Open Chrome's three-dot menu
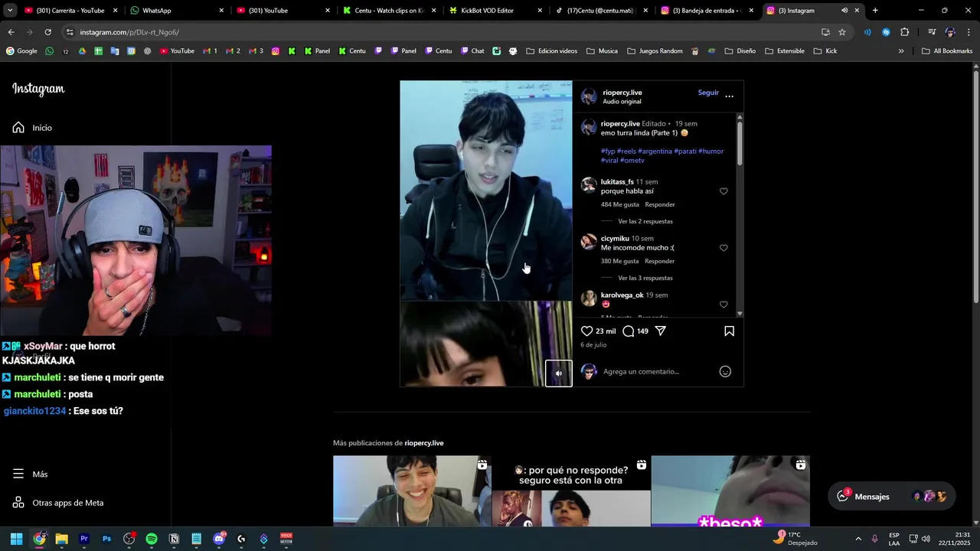 click(x=969, y=32)
